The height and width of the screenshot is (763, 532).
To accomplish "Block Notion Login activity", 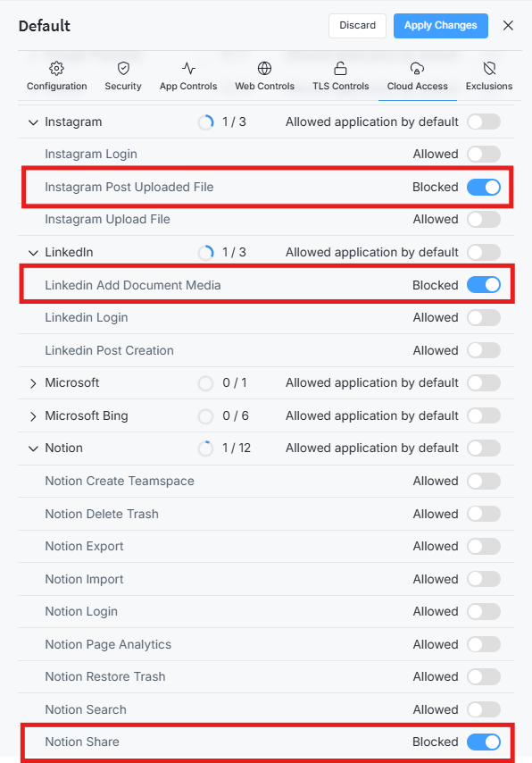I will point(484,611).
